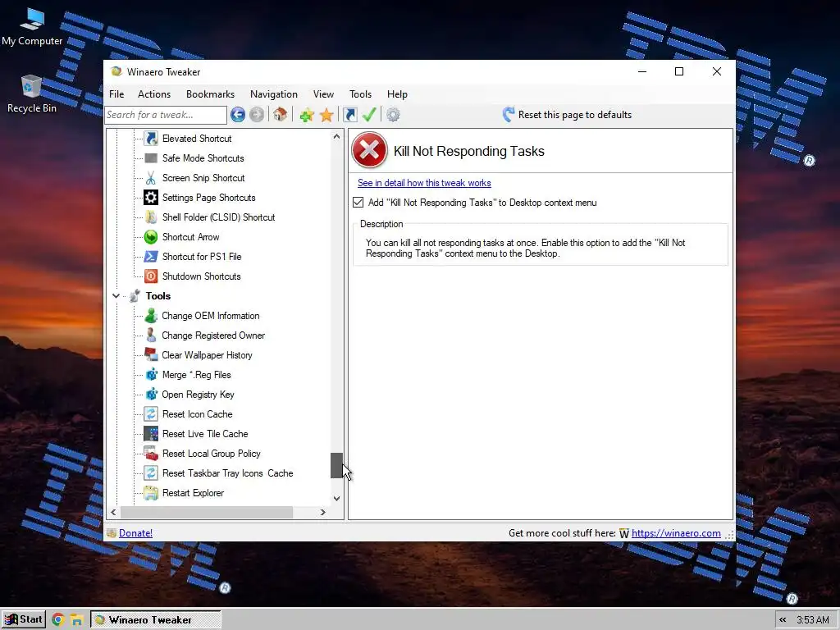Image resolution: width=840 pixels, height=630 pixels.
Task: Open the Tools menu
Action: [x=361, y=94]
